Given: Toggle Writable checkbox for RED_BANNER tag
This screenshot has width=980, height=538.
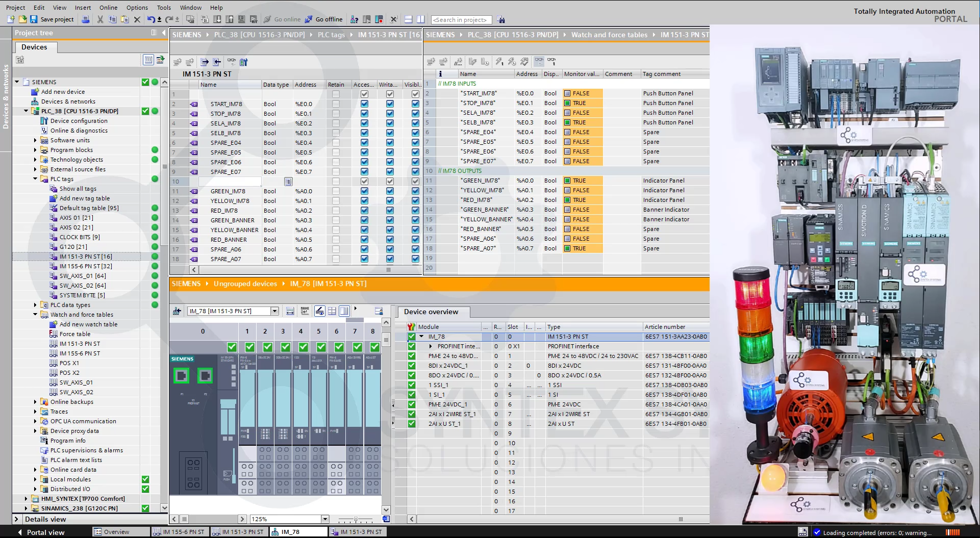Looking at the screenshot, I should pos(390,239).
